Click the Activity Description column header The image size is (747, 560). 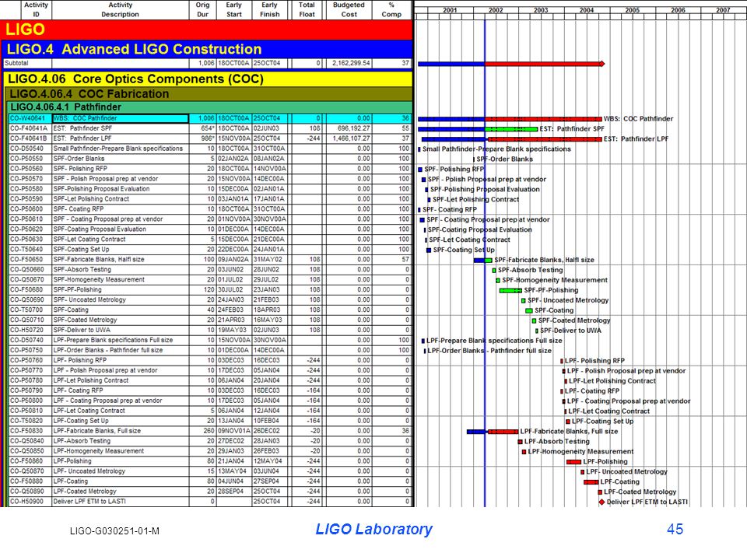point(120,10)
